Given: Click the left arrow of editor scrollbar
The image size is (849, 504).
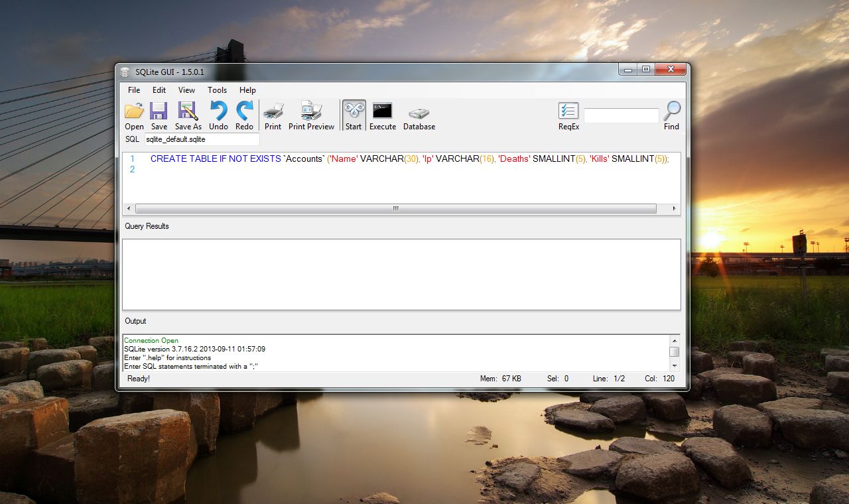Looking at the screenshot, I should pos(128,208).
